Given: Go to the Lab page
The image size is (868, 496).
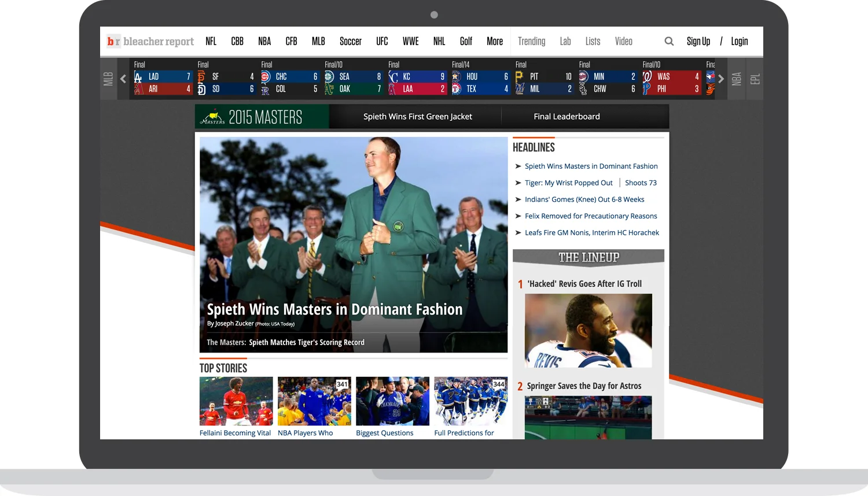Looking at the screenshot, I should (565, 41).
